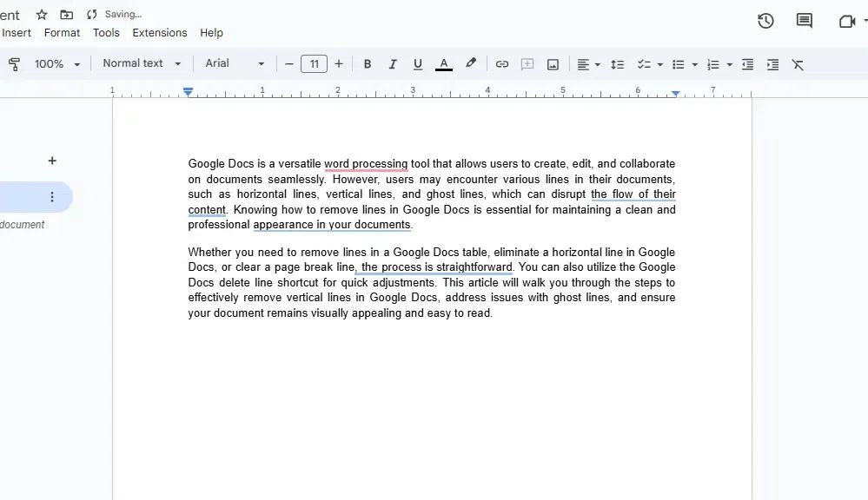Click the underlined 'appearance in your documents'

332,225
